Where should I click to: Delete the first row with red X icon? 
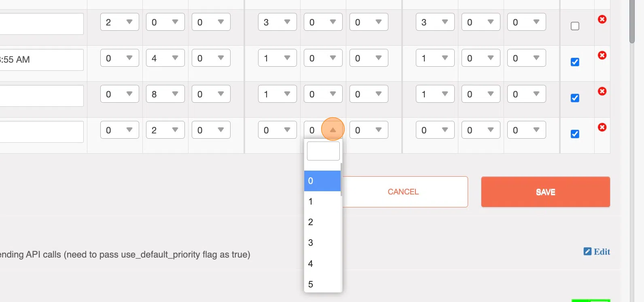[x=602, y=19]
